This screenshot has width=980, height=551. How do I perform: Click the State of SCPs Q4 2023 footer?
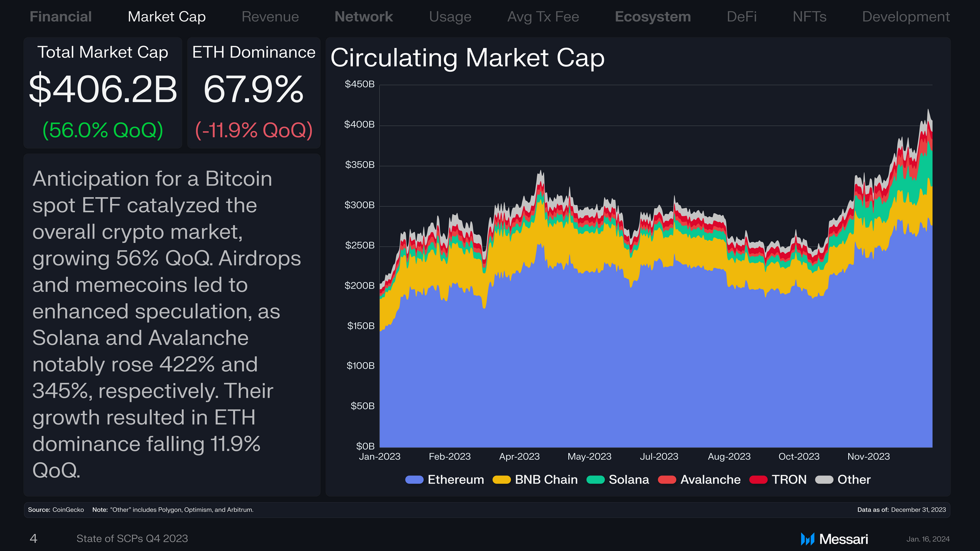[132, 539]
